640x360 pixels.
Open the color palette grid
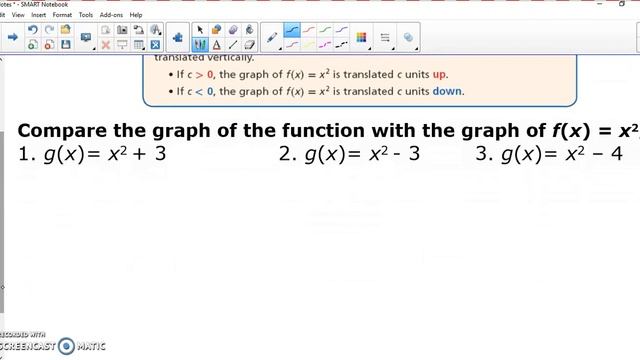[362, 38]
